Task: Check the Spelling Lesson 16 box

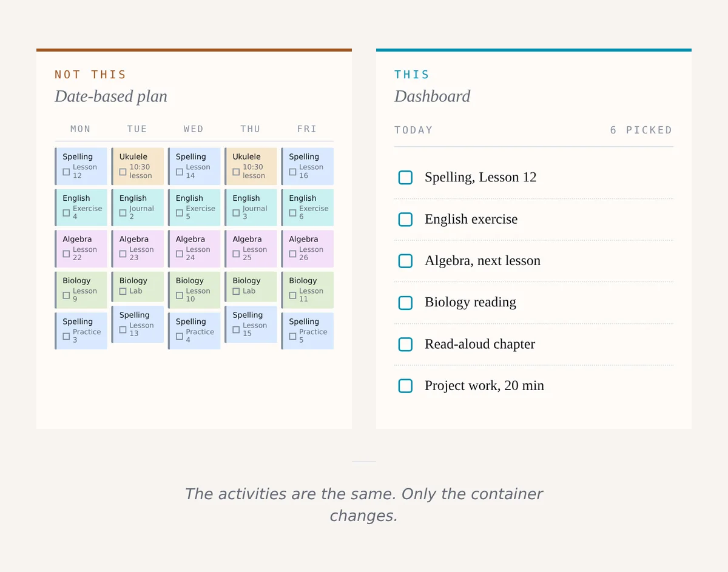Action: (292, 172)
